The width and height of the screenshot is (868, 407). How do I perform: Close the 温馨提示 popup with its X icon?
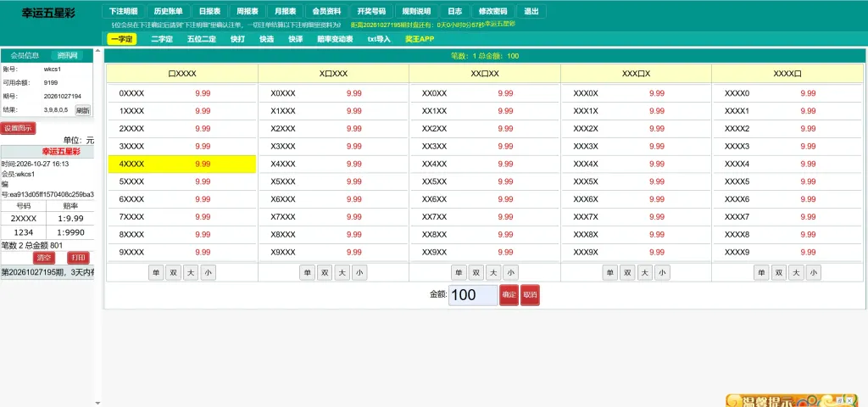pos(849,400)
